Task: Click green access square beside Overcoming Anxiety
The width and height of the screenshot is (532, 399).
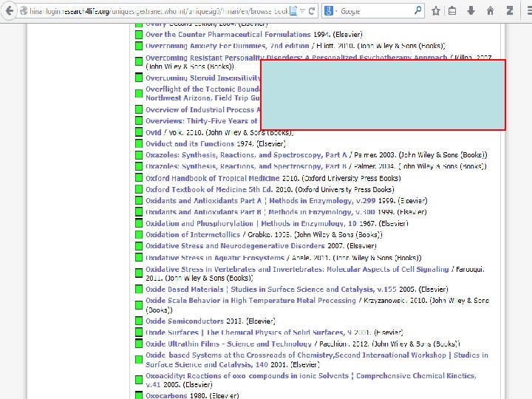Action: point(138,46)
